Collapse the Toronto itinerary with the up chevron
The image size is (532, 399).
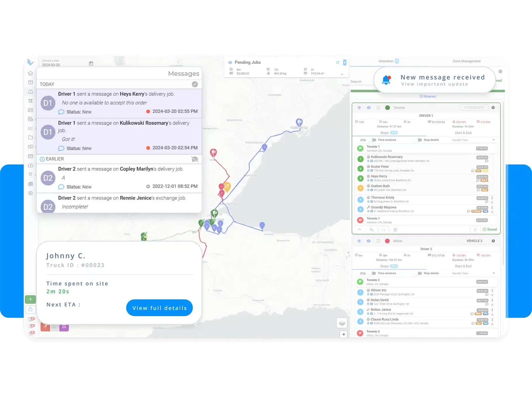click(359, 229)
